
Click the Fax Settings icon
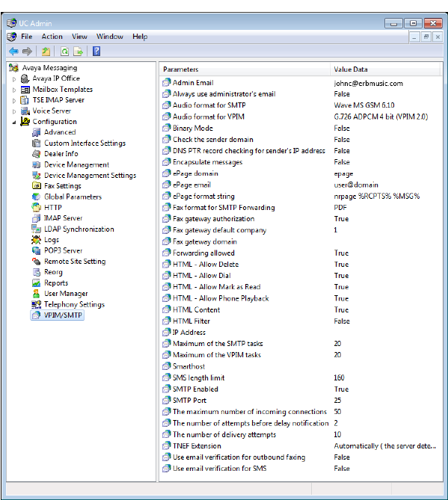[x=37, y=185]
